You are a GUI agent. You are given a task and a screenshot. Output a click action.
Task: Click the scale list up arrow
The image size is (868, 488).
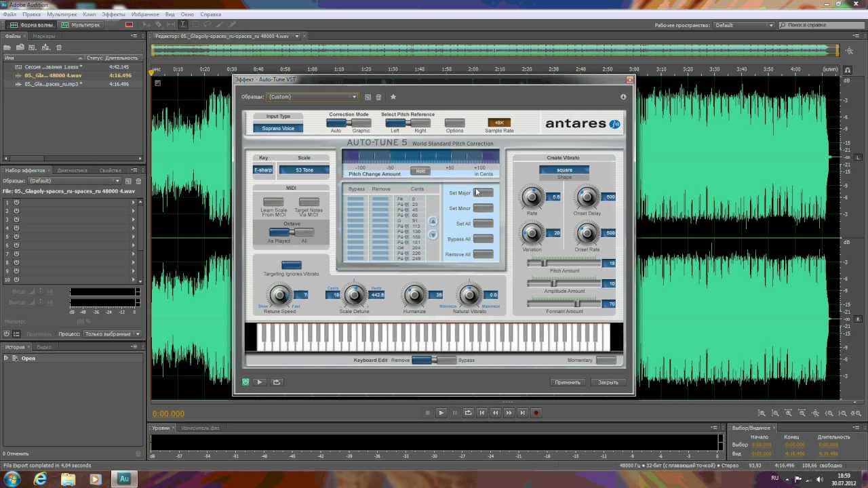point(433,221)
